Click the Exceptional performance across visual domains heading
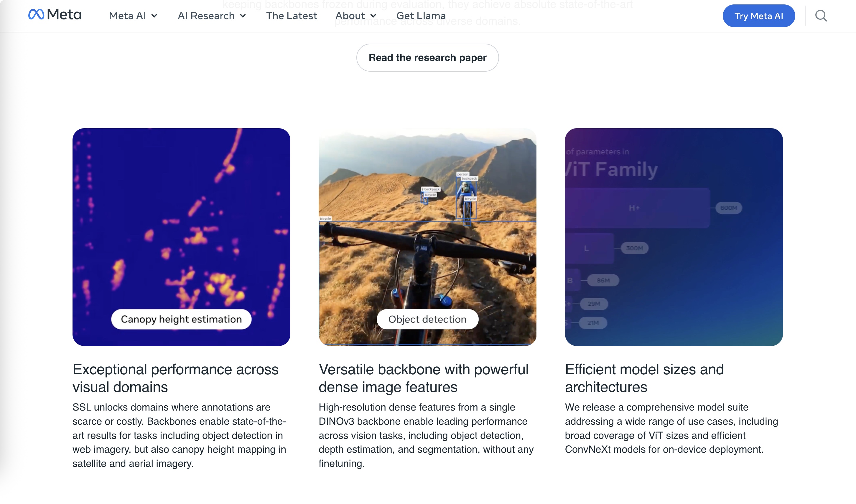This screenshot has width=856, height=504. click(x=175, y=378)
